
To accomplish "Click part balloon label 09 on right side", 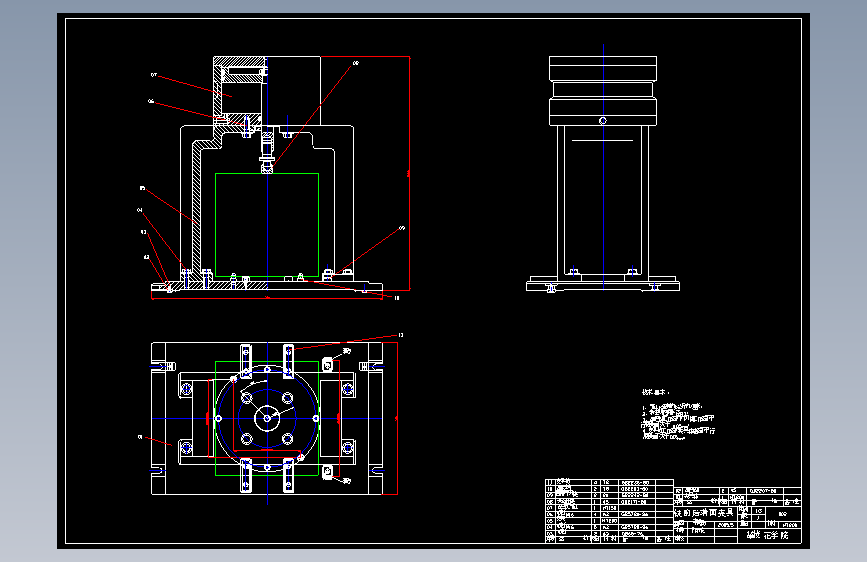I will 402,227.
